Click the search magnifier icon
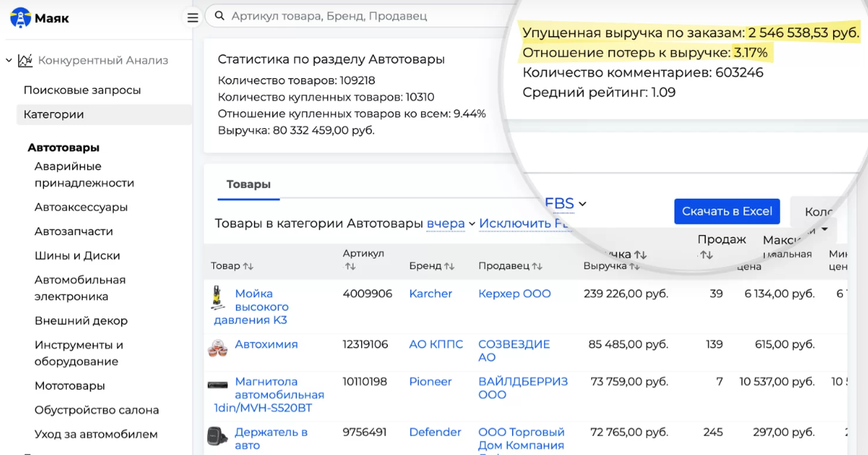Image resolution: width=868 pixels, height=455 pixels. (x=219, y=16)
